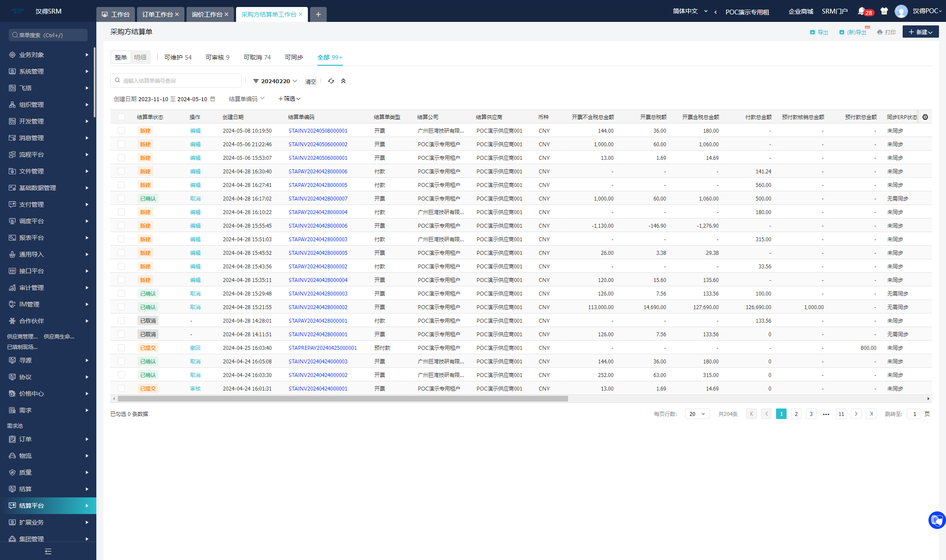This screenshot has height=560, width=946.
Task: Check the row STAINV20240506000002
Action: pyautogui.click(x=121, y=144)
